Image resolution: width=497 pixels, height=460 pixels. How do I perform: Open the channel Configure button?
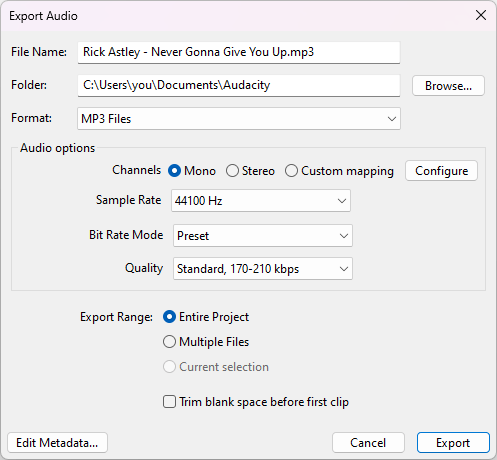click(441, 171)
